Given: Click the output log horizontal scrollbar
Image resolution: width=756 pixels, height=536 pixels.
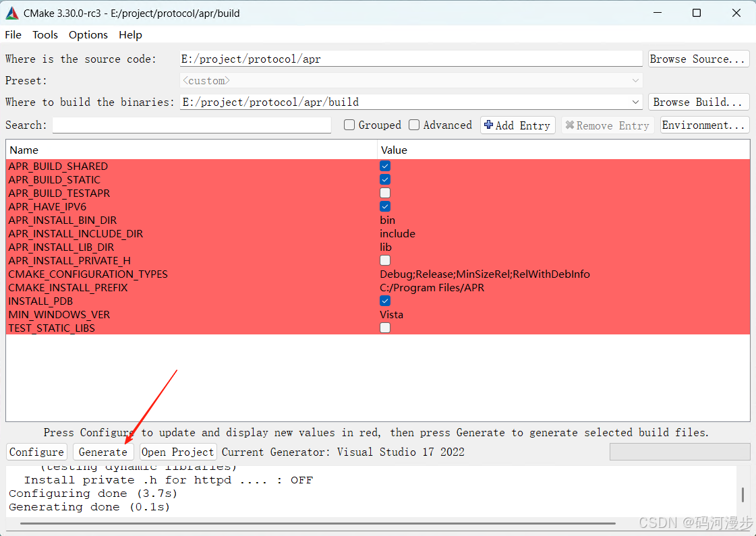Looking at the screenshot, I should point(318,523).
